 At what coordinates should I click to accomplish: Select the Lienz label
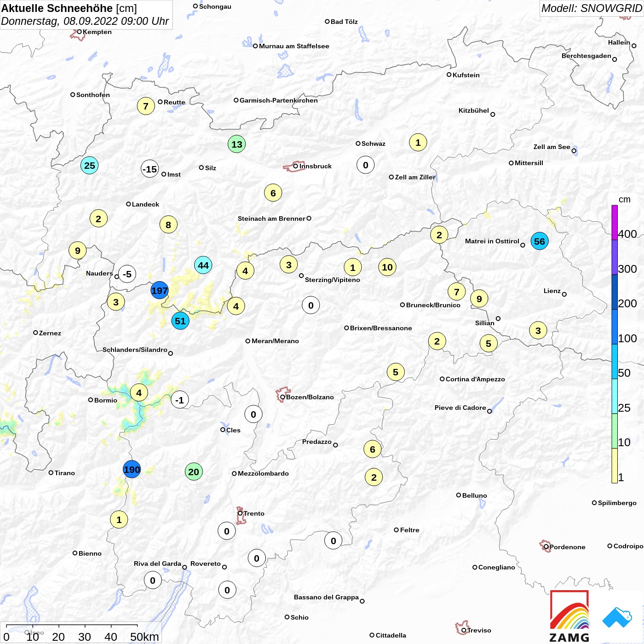(x=552, y=291)
